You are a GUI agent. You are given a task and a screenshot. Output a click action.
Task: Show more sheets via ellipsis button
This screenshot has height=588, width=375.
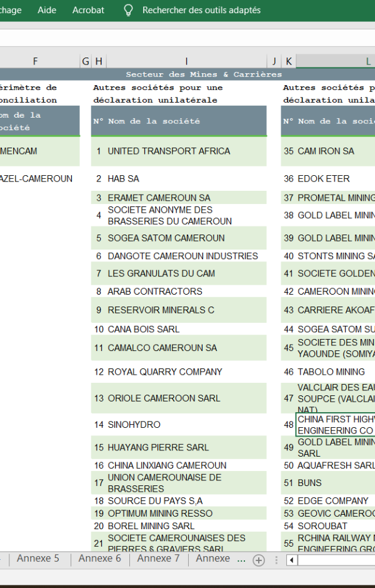click(x=241, y=560)
